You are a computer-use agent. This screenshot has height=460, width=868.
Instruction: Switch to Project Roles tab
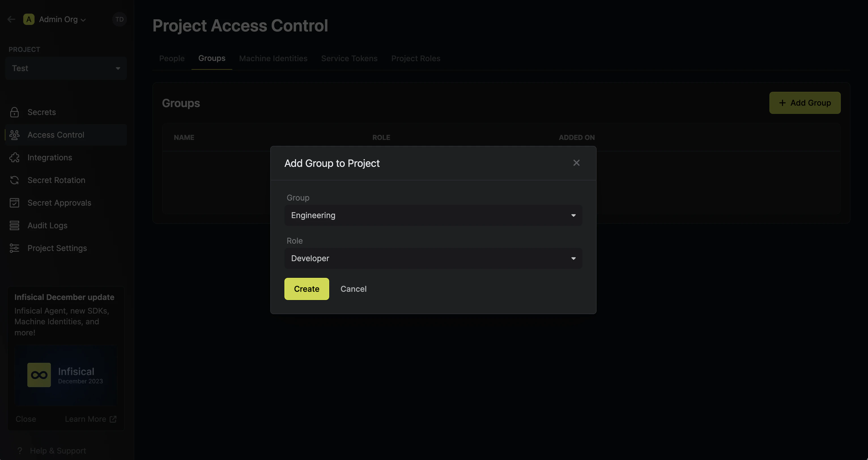(x=416, y=58)
